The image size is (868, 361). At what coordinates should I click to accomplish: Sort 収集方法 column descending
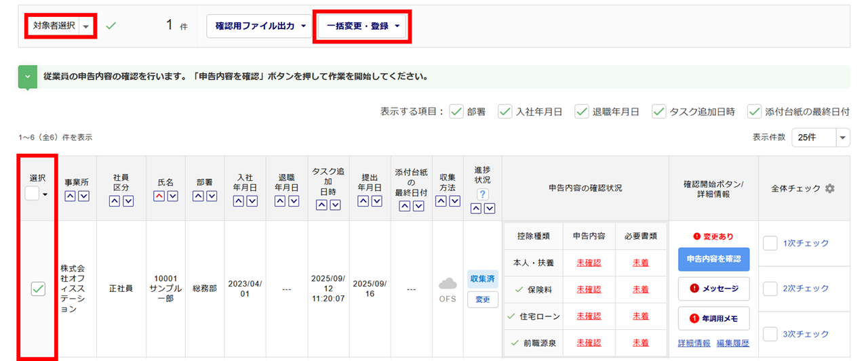coord(454,201)
